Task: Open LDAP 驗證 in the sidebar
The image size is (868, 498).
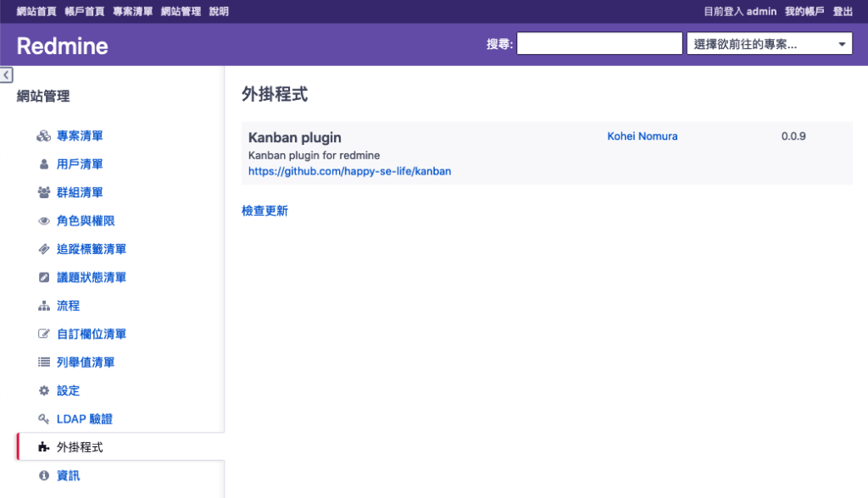Action: 84,419
